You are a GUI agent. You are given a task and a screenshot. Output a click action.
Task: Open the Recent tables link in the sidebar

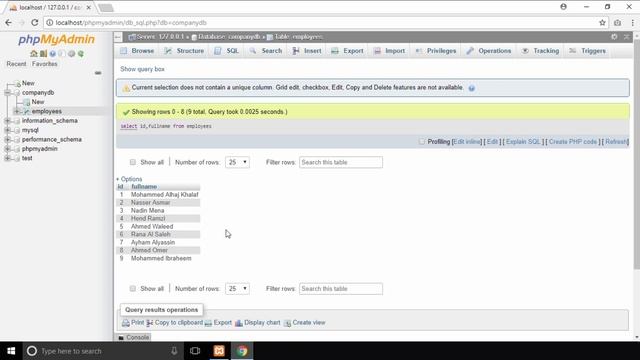(16, 64)
